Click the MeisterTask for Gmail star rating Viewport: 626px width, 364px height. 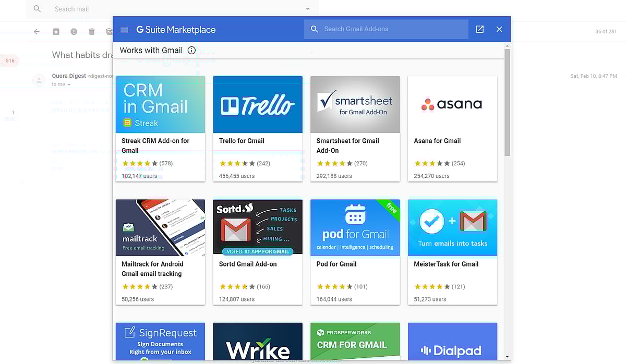pos(432,286)
